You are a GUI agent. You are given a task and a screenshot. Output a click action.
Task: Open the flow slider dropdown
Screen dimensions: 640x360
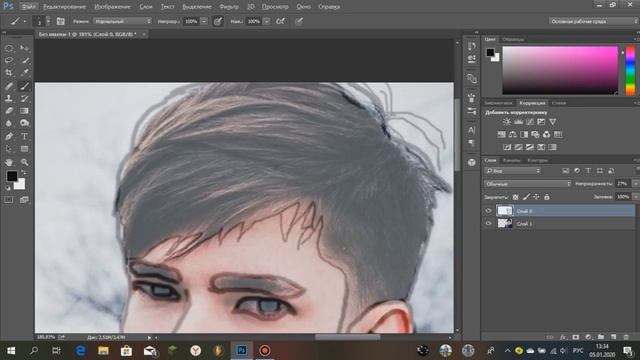(x=267, y=21)
